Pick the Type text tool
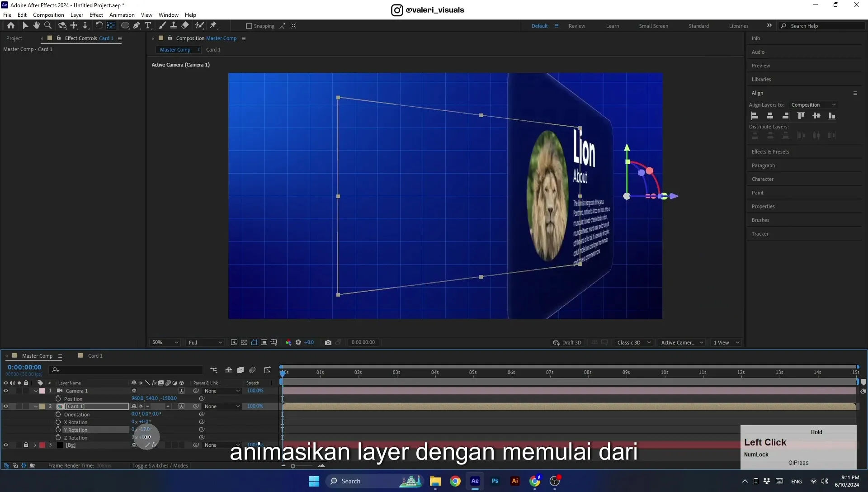The width and height of the screenshot is (868, 492). point(148,26)
